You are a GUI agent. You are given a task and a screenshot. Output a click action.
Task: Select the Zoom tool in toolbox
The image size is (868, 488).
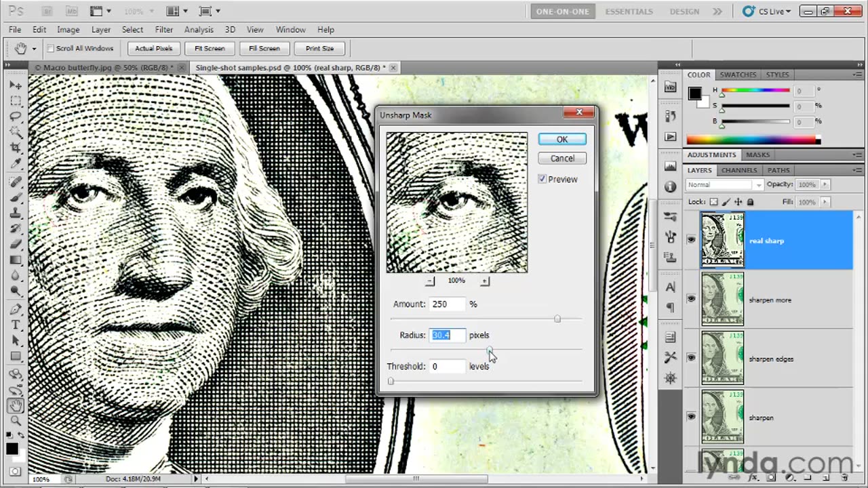(x=15, y=422)
